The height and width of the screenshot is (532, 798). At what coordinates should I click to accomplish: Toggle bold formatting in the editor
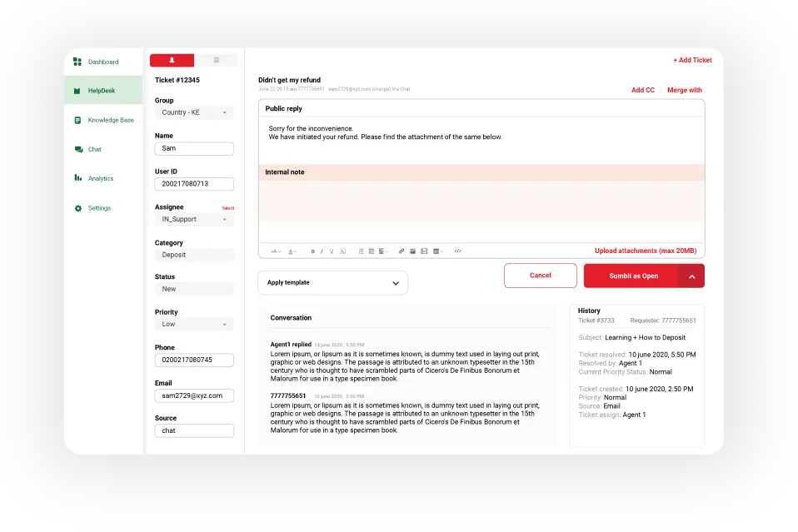313,251
